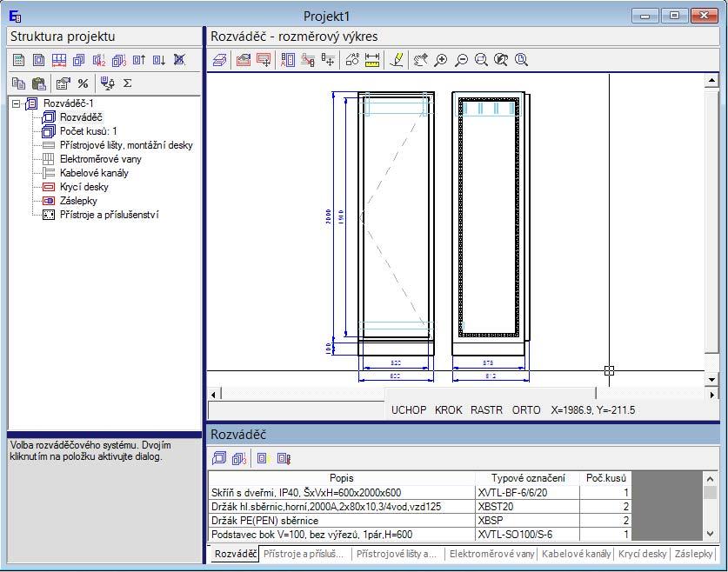728x572 pixels.
Task: Toggle the RASTR grid mode
Action: 486,410
